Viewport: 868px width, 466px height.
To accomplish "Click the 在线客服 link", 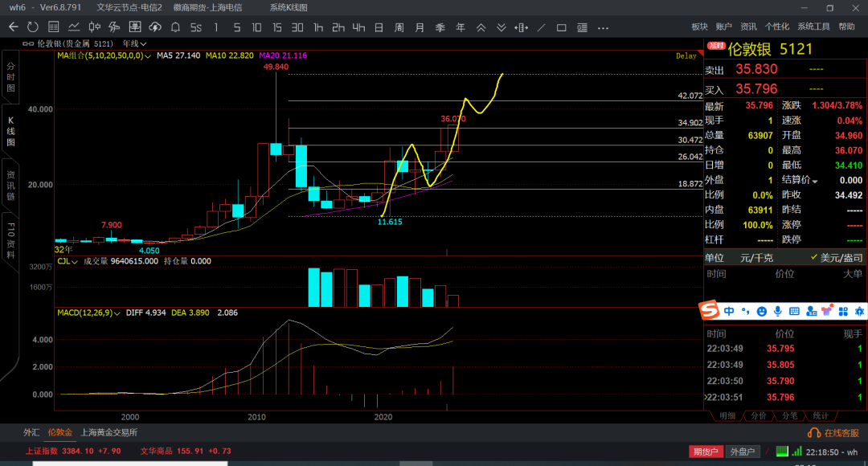I will (841, 433).
